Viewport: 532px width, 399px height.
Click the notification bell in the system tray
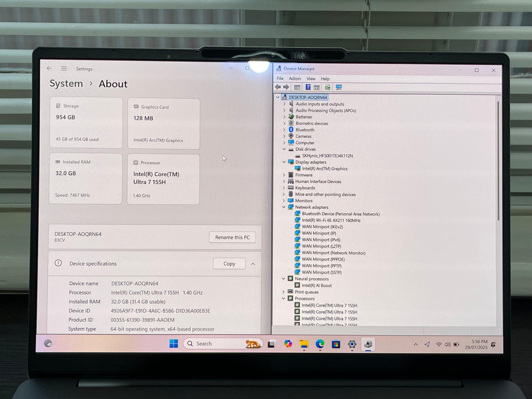coord(493,345)
